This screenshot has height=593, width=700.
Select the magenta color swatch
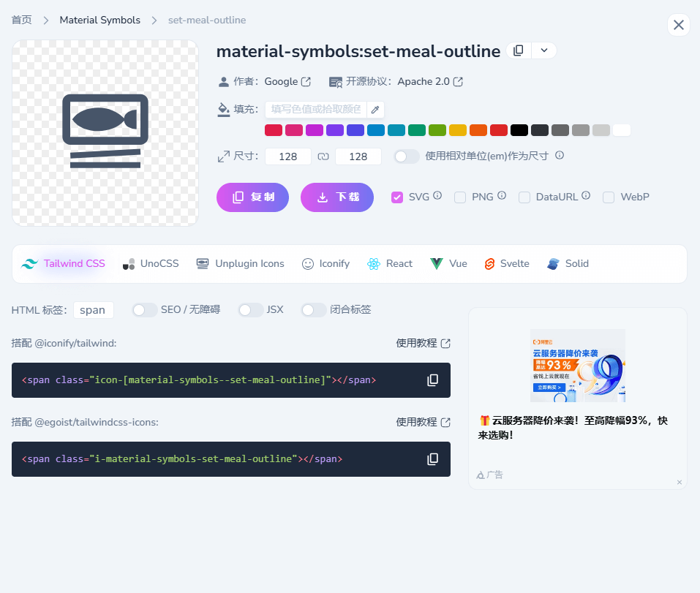tap(315, 130)
